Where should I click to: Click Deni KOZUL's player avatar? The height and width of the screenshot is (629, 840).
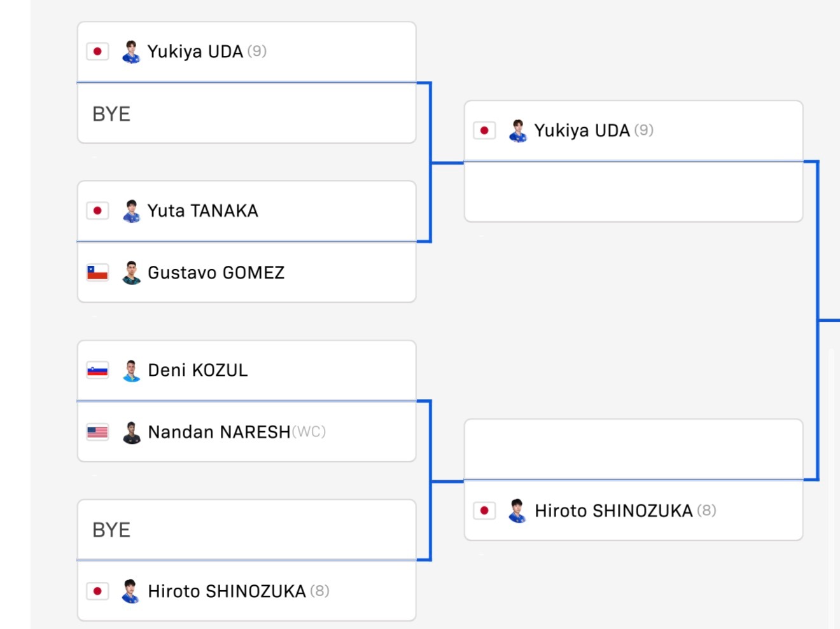point(131,370)
